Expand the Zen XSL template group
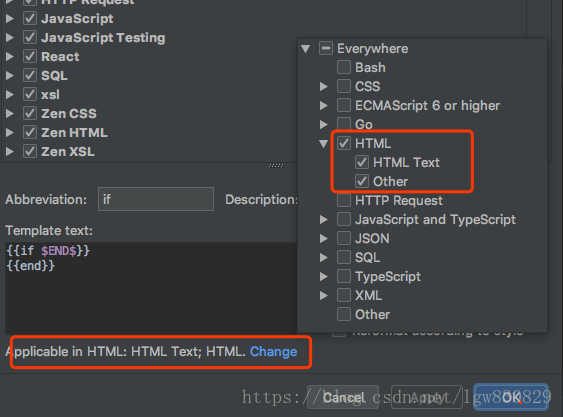563x417 pixels. click(x=10, y=152)
